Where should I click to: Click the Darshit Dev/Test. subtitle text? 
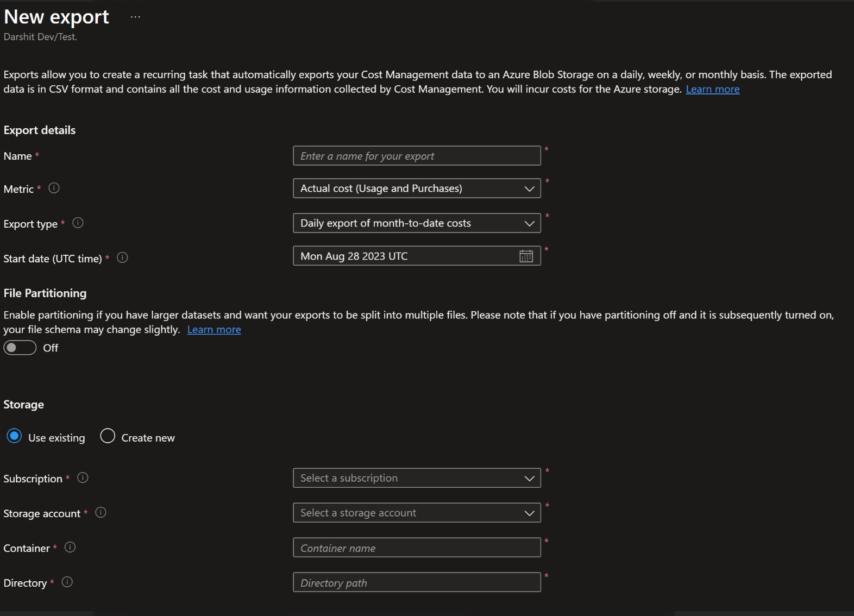pyautogui.click(x=41, y=37)
